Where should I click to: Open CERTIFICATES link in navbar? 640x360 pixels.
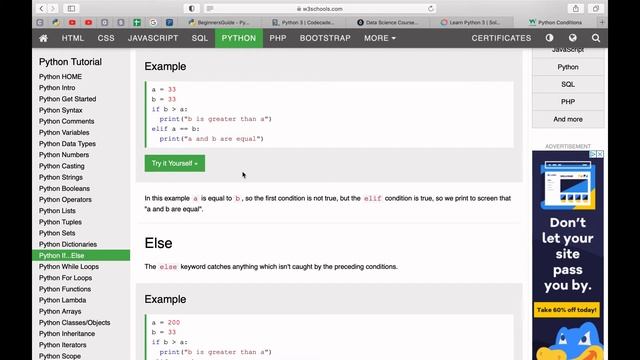coord(501,38)
